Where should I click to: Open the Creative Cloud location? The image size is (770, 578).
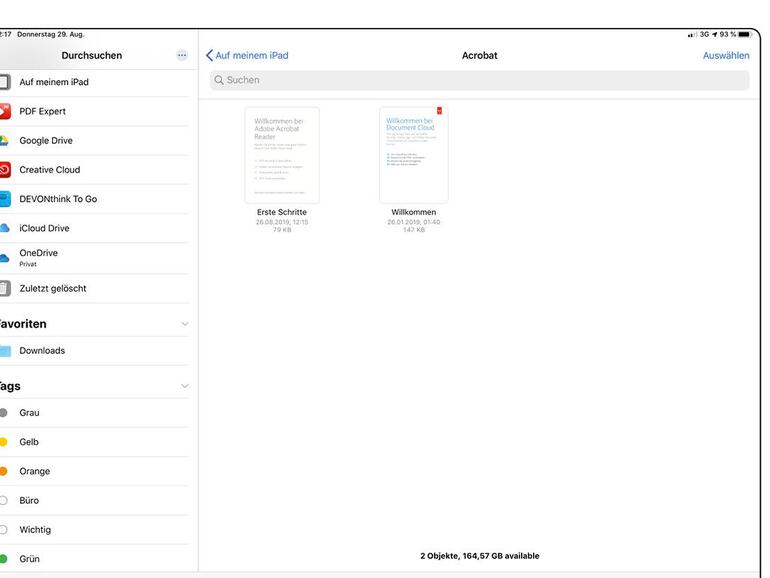(x=94, y=170)
